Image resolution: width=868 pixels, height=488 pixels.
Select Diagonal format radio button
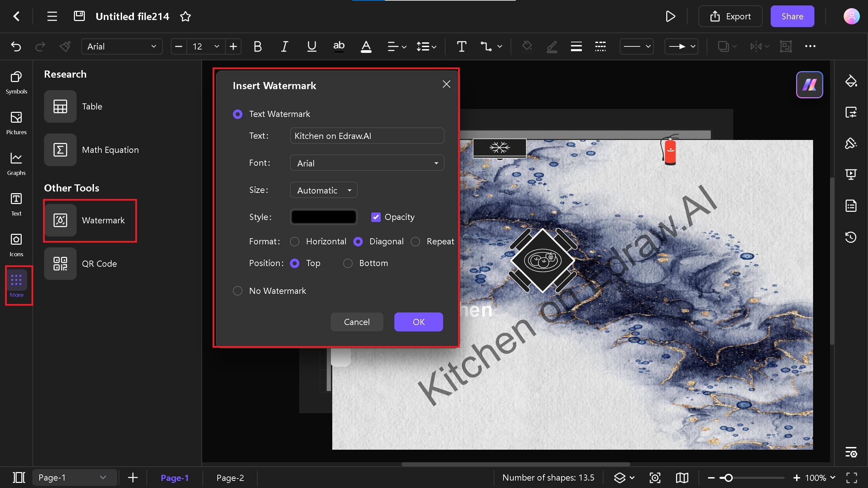358,242
